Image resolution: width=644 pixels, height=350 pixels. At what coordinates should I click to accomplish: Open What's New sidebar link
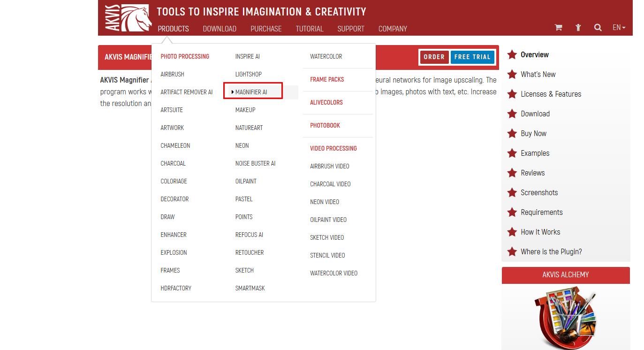point(538,74)
